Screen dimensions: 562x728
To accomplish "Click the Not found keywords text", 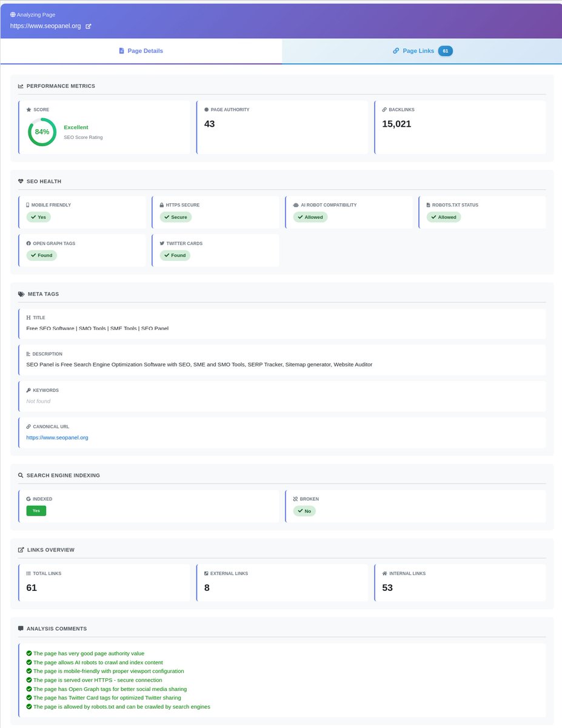I will tap(38, 401).
